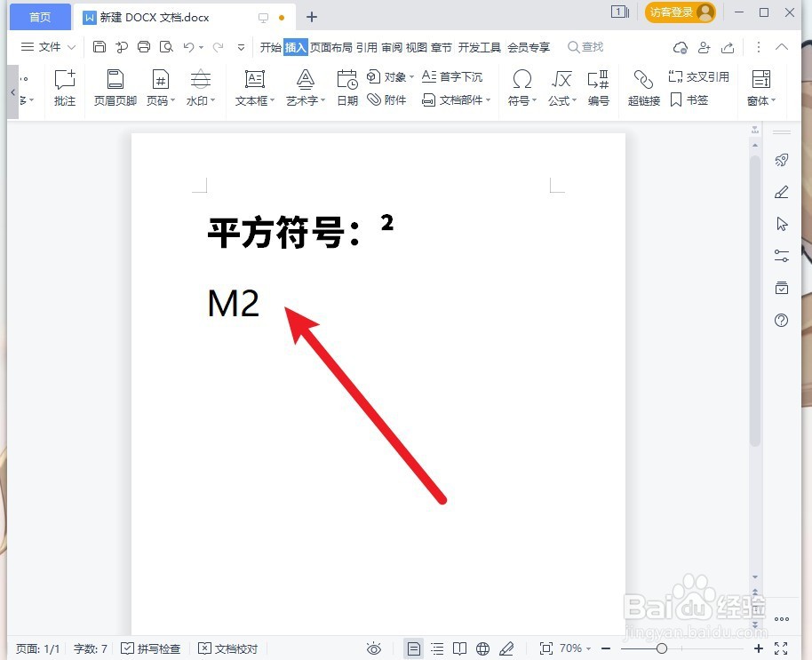Toggle the eye reading mode in status bar
The height and width of the screenshot is (660, 812).
[x=374, y=648]
